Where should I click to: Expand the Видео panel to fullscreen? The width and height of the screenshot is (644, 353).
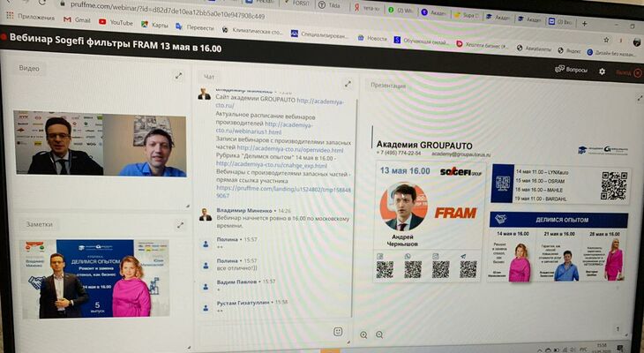coord(179,76)
